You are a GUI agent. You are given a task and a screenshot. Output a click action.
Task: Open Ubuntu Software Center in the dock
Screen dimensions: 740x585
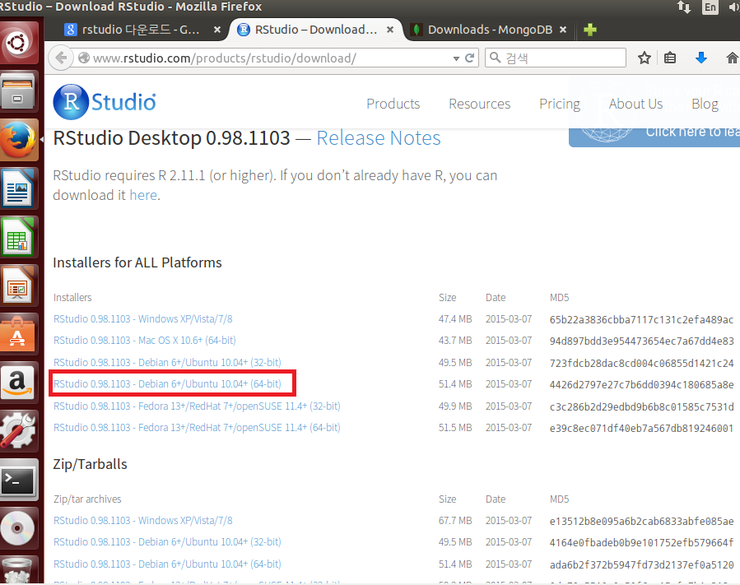click(20, 335)
